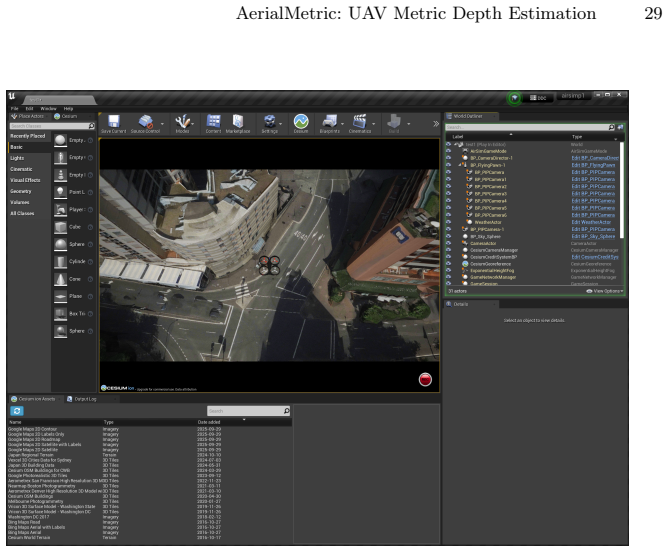Open Source Control toolbar icon
This screenshot has height=552, width=668.
[x=146, y=122]
